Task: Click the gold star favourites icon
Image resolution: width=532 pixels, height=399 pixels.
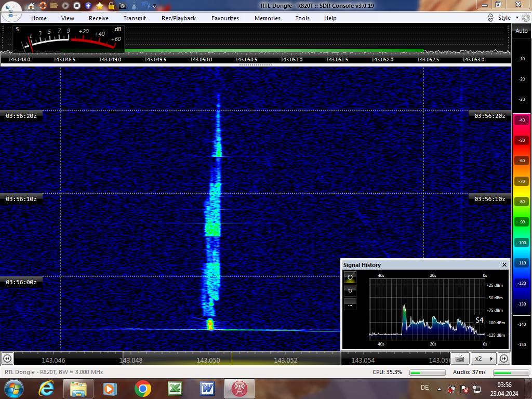Action: 100,6
